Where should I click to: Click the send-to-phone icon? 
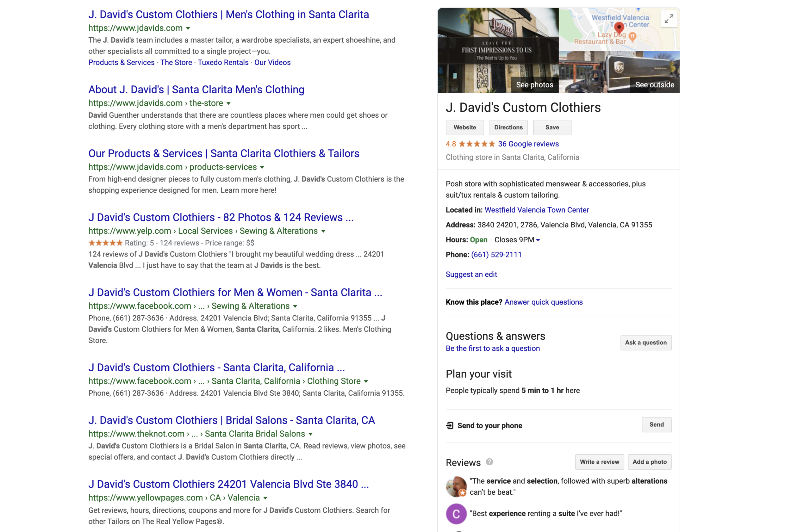tap(450, 425)
